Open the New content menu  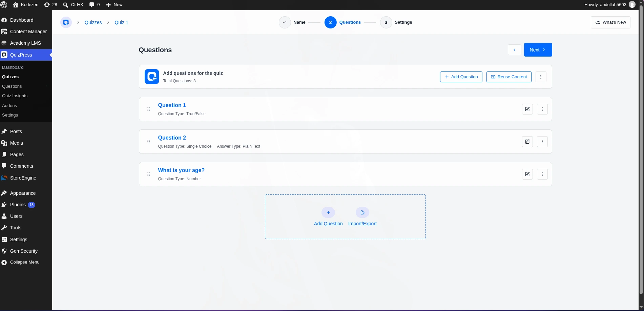[x=114, y=5]
